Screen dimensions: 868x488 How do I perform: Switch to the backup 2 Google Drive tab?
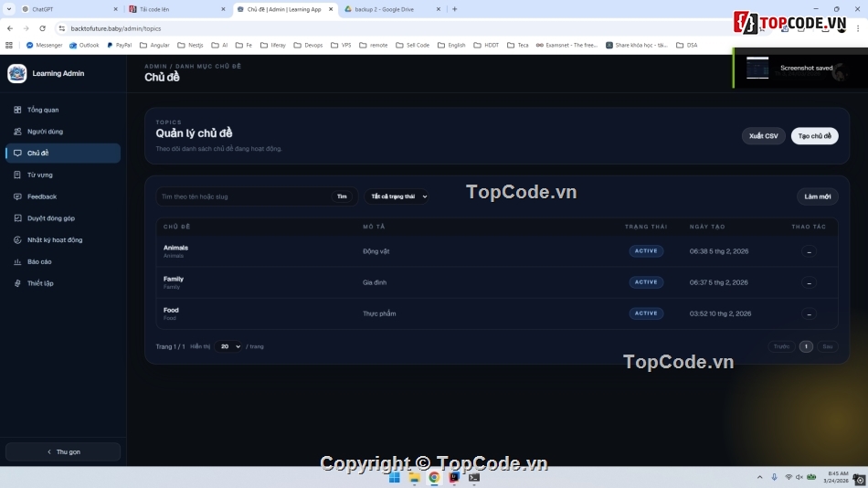click(392, 9)
